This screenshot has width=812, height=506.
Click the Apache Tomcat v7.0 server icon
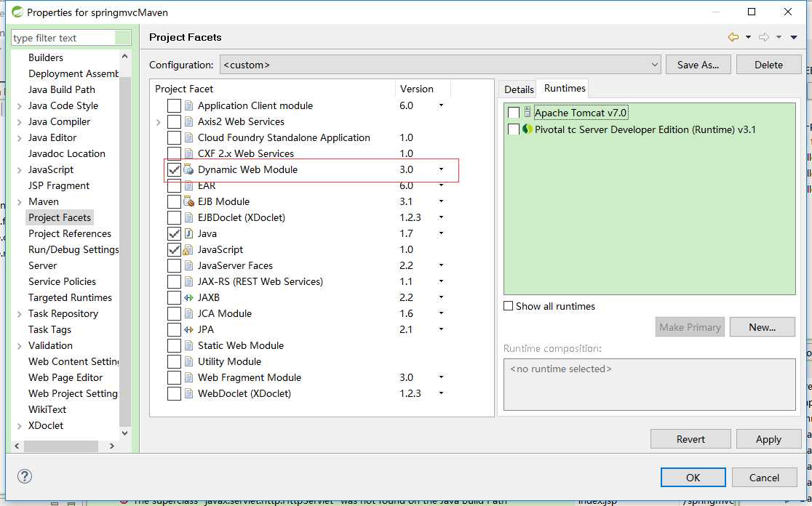pyautogui.click(x=528, y=112)
